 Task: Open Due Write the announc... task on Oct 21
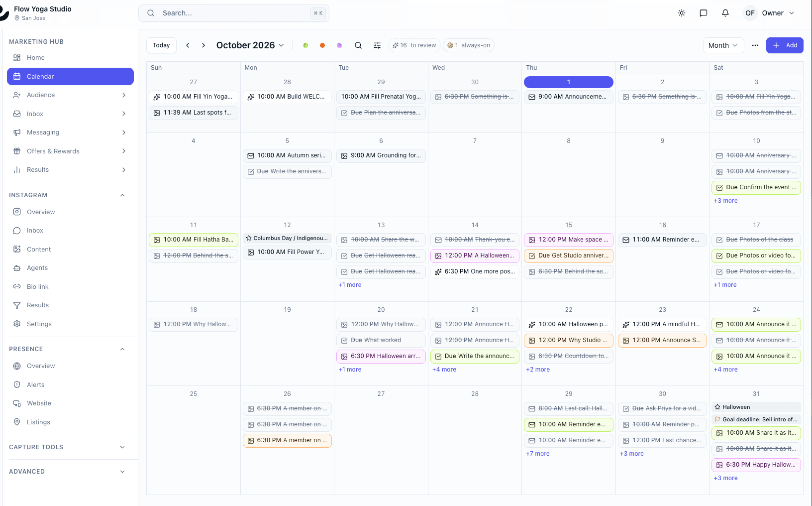pyautogui.click(x=475, y=356)
